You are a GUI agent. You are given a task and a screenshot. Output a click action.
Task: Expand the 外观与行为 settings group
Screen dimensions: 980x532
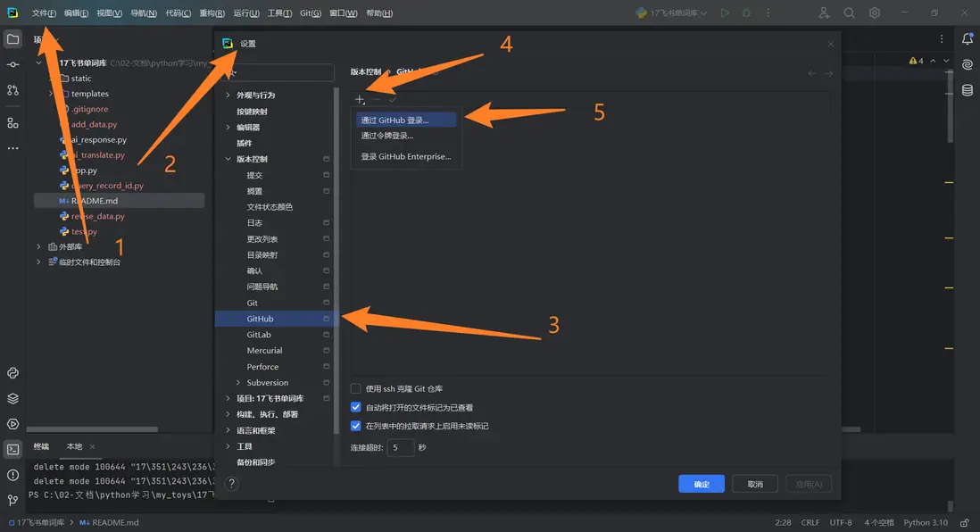pyautogui.click(x=228, y=95)
